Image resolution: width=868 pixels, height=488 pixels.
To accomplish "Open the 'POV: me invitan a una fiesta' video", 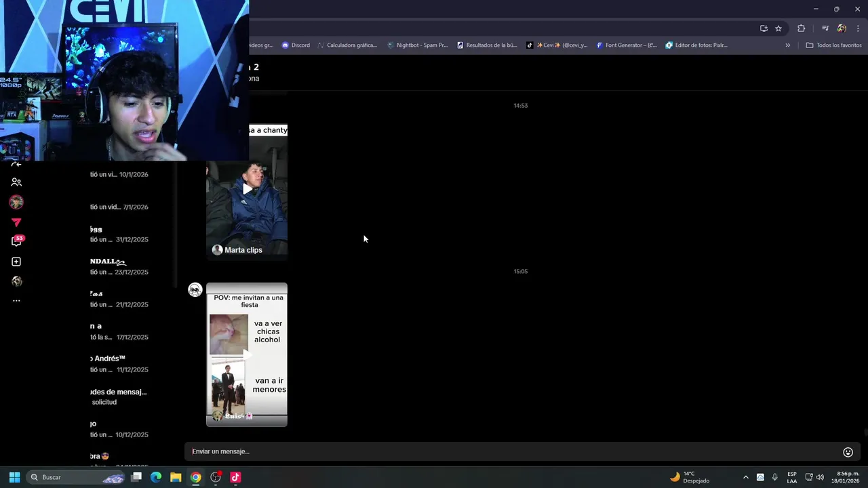I will [247, 354].
